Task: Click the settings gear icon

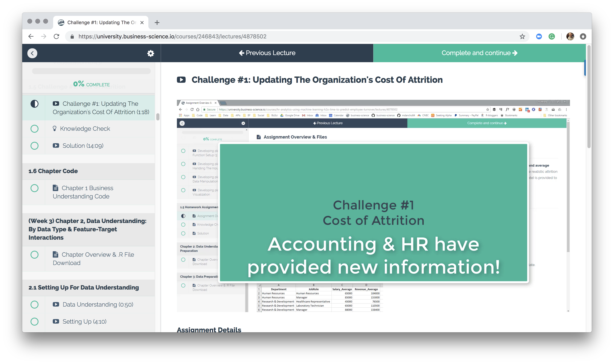Action: coord(151,53)
